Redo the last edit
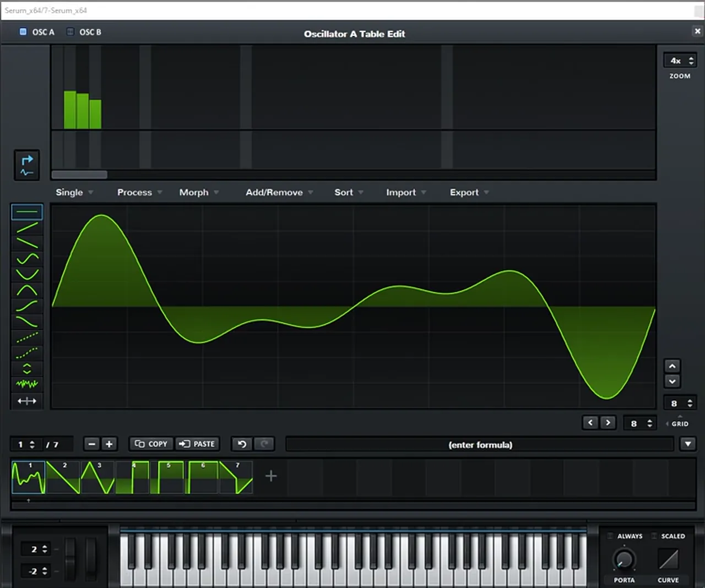 [x=264, y=444]
